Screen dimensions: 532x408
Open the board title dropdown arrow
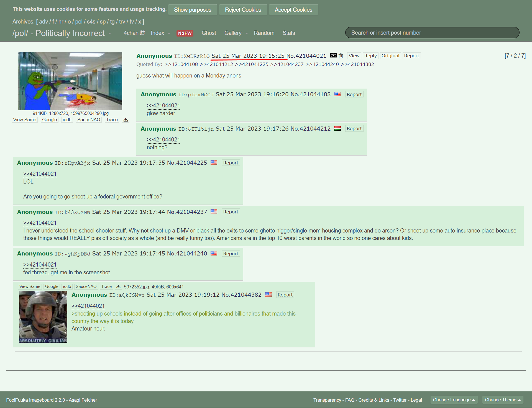pyautogui.click(x=110, y=33)
